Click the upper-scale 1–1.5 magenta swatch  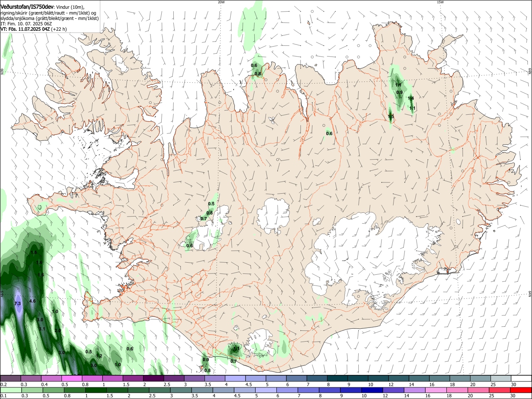click(112, 378)
